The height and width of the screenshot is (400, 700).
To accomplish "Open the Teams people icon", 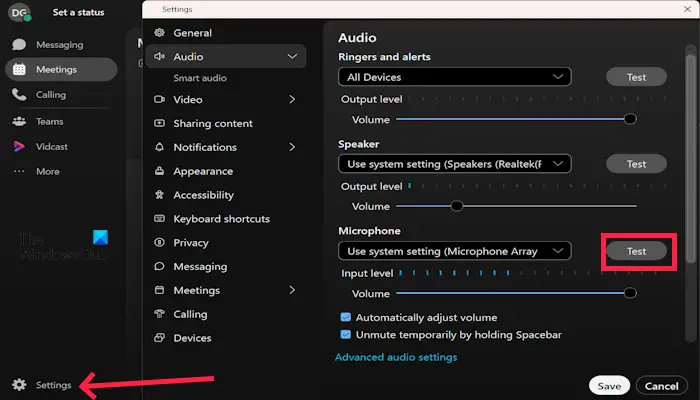I will pos(19,121).
